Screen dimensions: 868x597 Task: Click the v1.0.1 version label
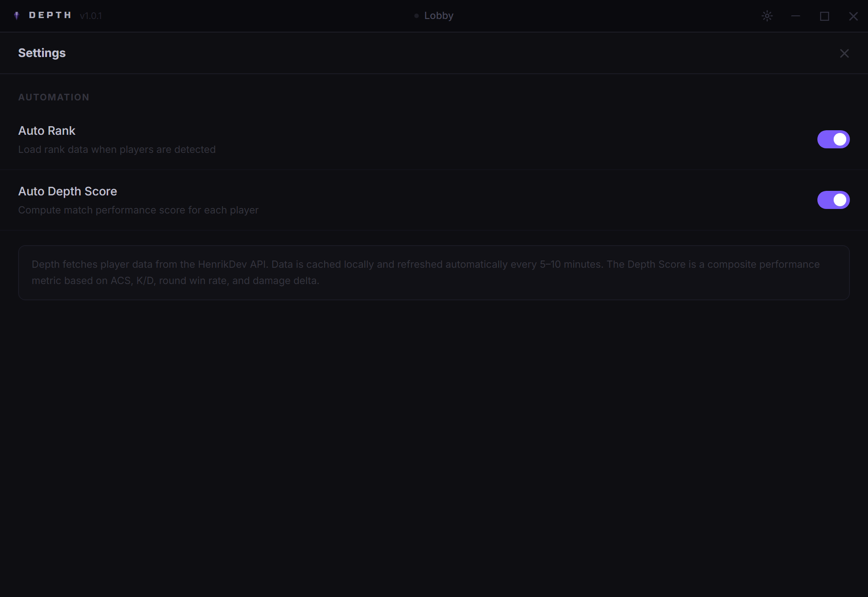(x=91, y=16)
